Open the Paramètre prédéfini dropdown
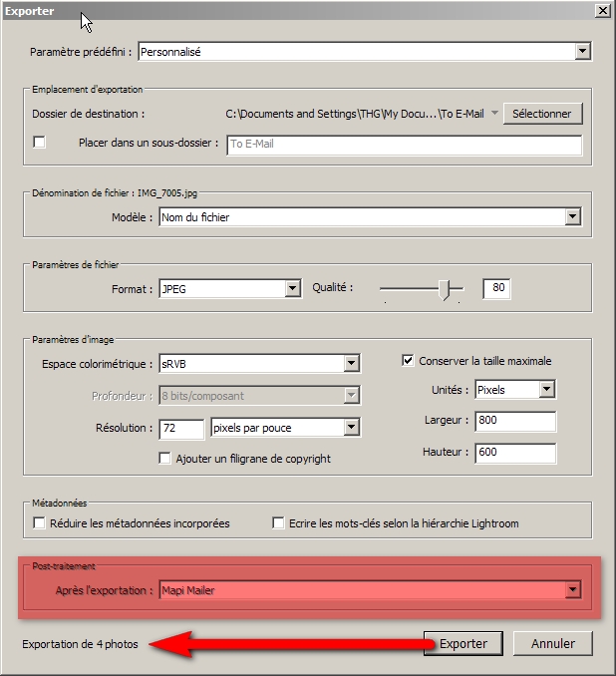This screenshot has height=676, width=616. click(365, 52)
